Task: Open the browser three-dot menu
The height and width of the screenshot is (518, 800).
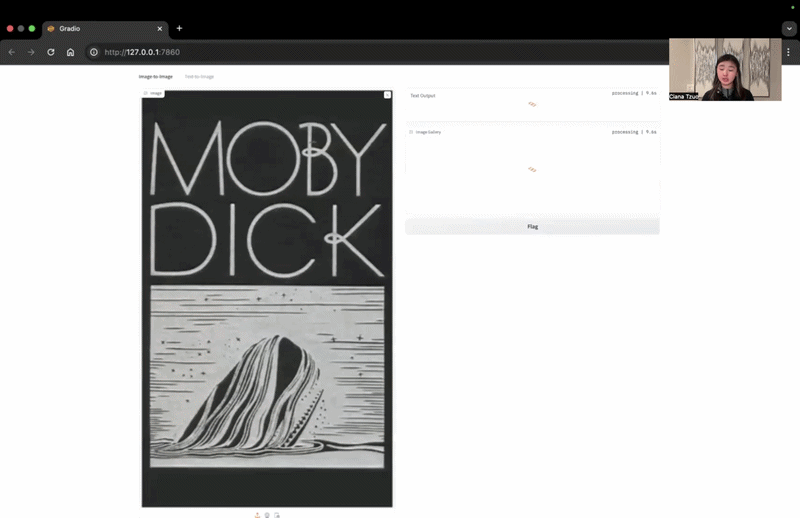Action: coord(788,52)
